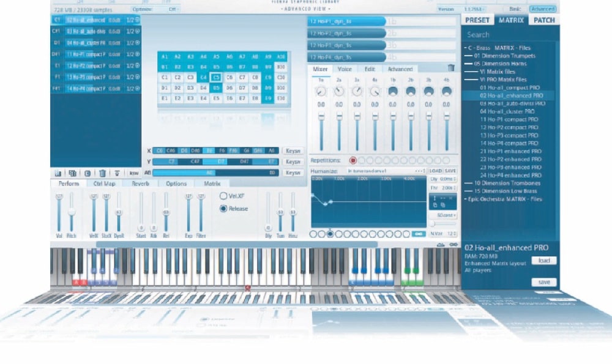Switch to the Reverb tab
Screen dimensions: 612x364
coord(140,184)
